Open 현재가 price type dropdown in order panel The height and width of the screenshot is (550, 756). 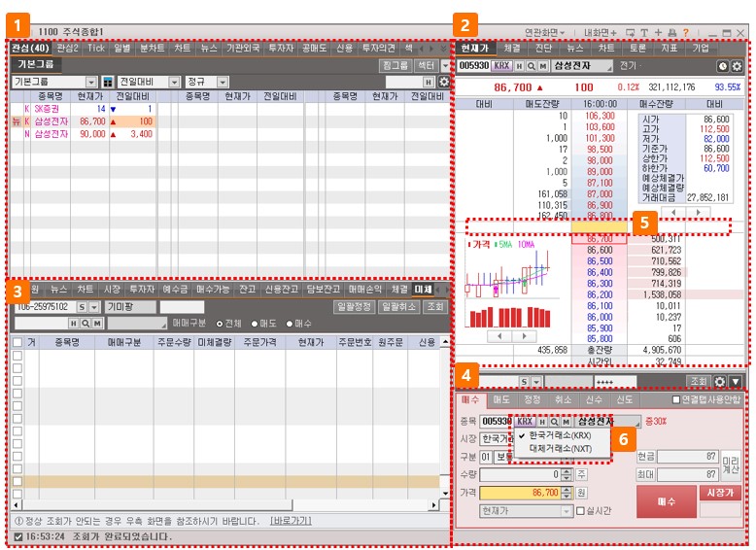[x=567, y=510]
